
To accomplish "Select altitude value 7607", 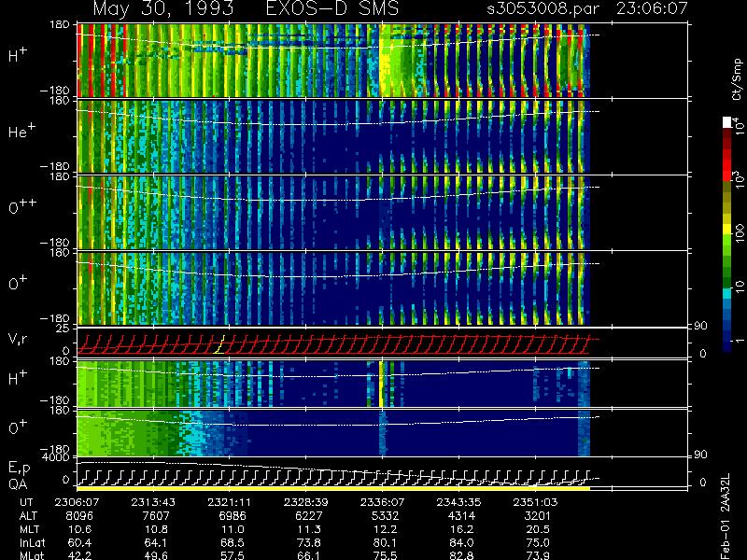I will [156, 516].
